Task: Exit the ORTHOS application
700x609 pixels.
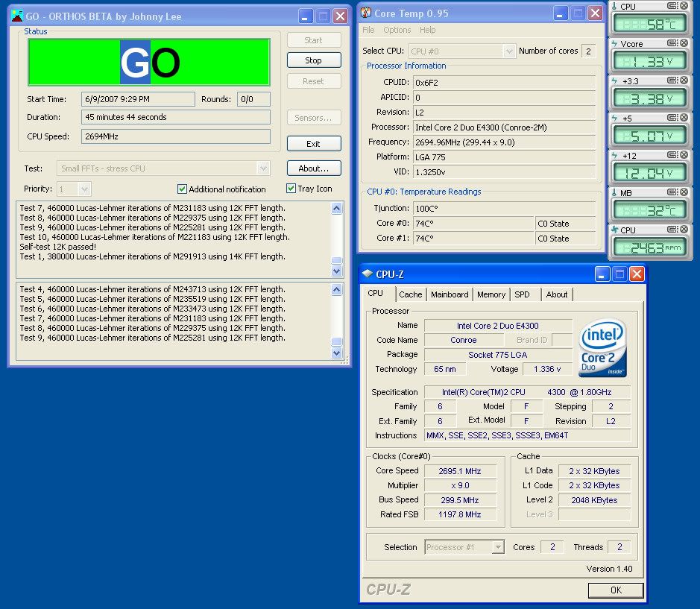Action: click(x=314, y=144)
